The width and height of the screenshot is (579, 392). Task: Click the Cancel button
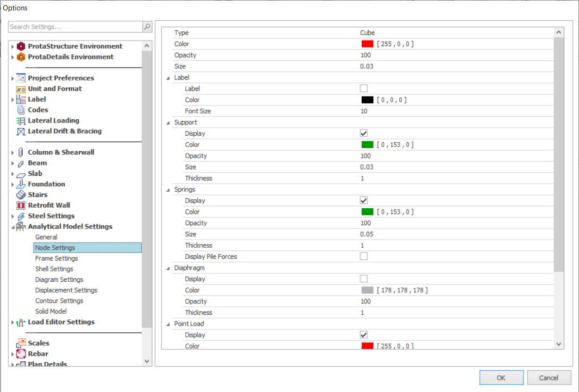549,377
